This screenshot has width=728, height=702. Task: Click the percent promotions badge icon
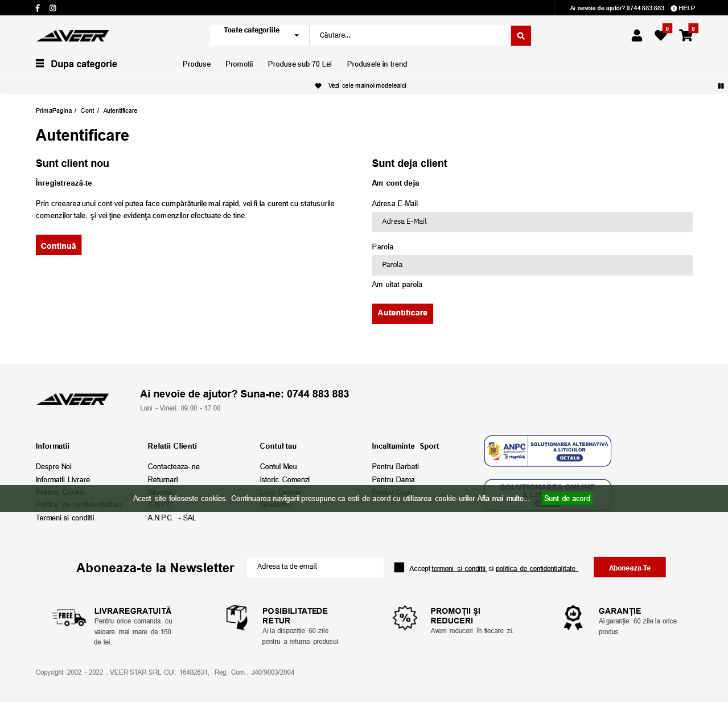coord(405,618)
